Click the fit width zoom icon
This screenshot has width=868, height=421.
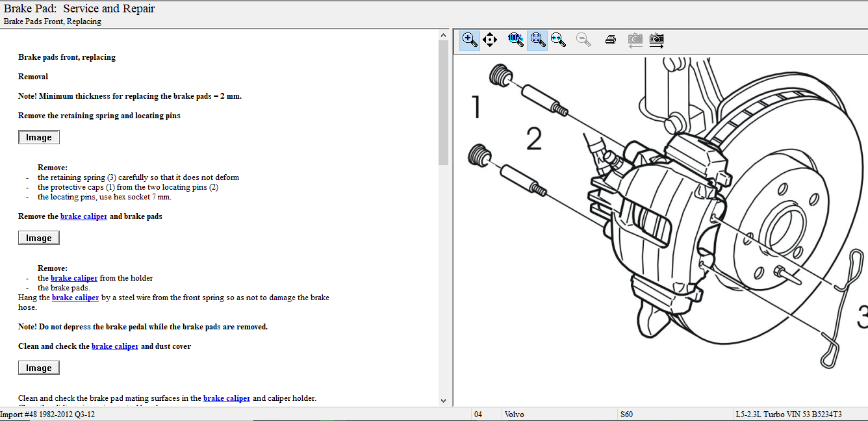(558, 40)
